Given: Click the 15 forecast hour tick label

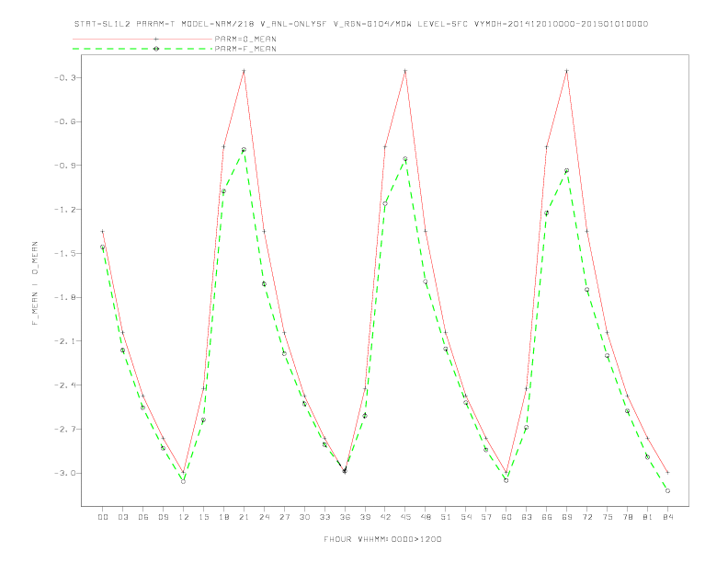Looking at the screenshot, I should click(203, 517).
